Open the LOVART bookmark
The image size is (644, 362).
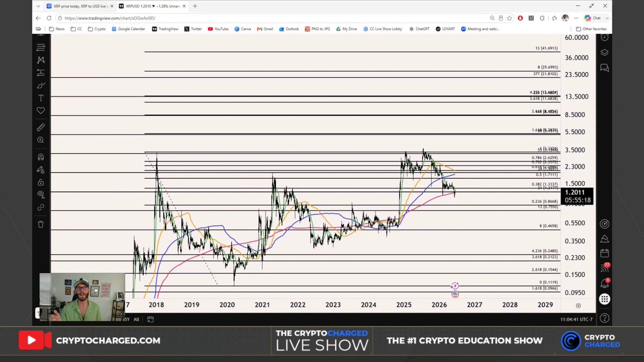click(x=445, y=29)
